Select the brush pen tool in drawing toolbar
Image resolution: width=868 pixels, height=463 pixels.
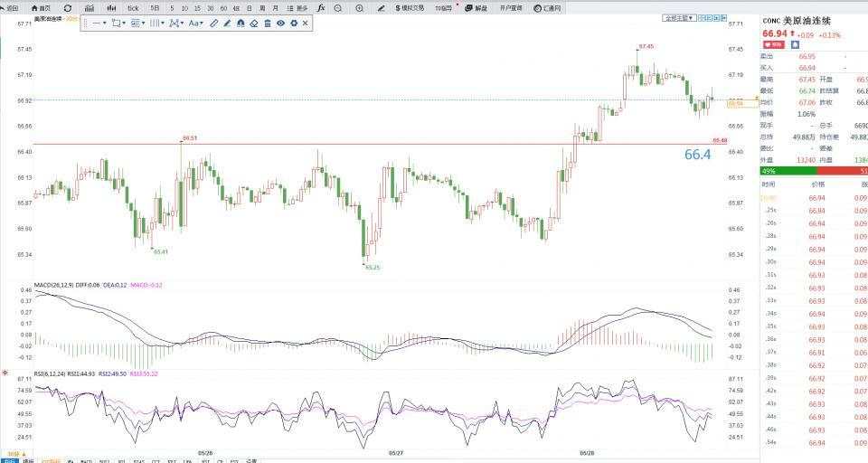click(x=227, y=24)
